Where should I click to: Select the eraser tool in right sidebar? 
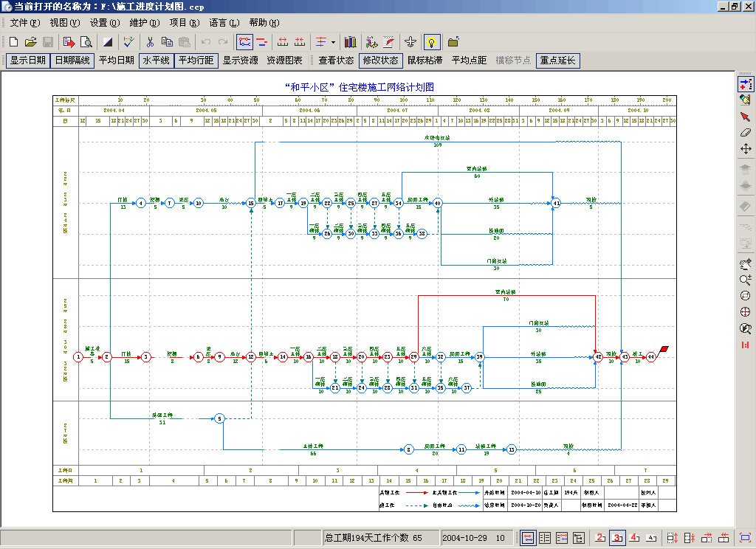(746, 133)
